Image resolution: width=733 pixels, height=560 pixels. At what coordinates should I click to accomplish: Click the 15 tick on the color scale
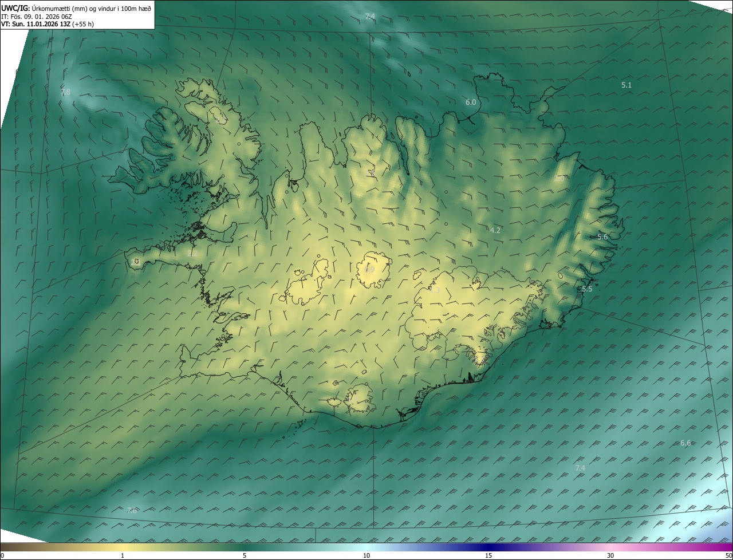tap(488, 555)
